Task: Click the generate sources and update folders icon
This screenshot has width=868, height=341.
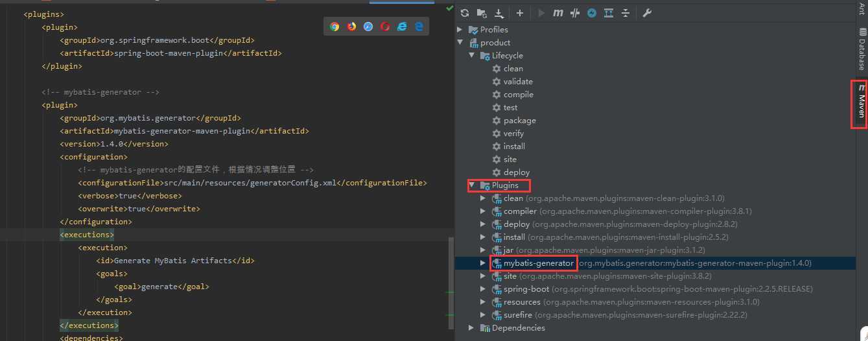Action: pos(482,12)
